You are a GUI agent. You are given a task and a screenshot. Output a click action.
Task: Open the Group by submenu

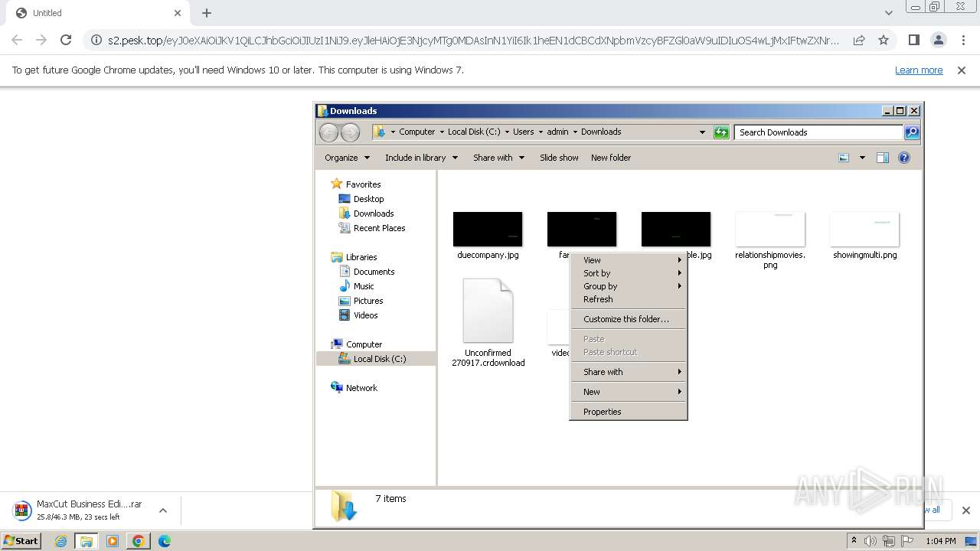point(629,286)
